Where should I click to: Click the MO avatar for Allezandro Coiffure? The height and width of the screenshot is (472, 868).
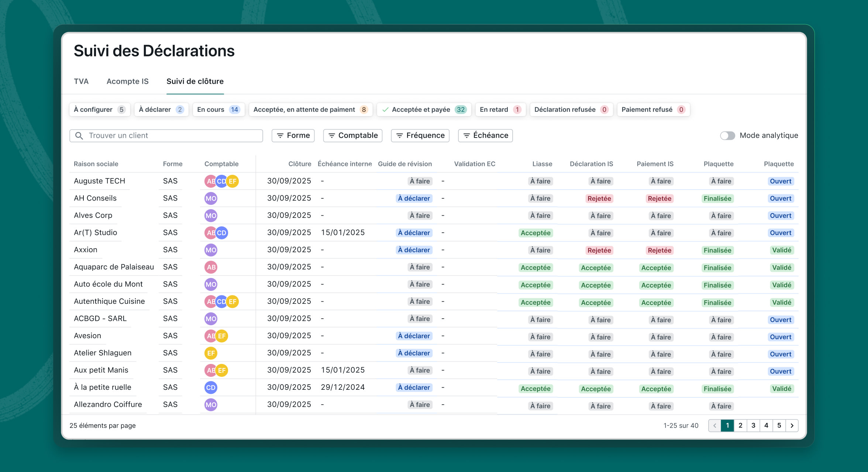[211, 405]
